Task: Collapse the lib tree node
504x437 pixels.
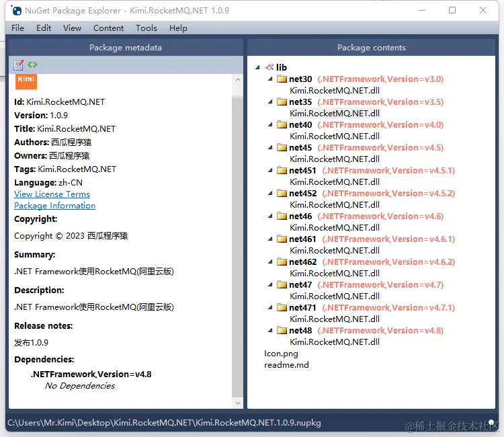Action: [257, 67]
